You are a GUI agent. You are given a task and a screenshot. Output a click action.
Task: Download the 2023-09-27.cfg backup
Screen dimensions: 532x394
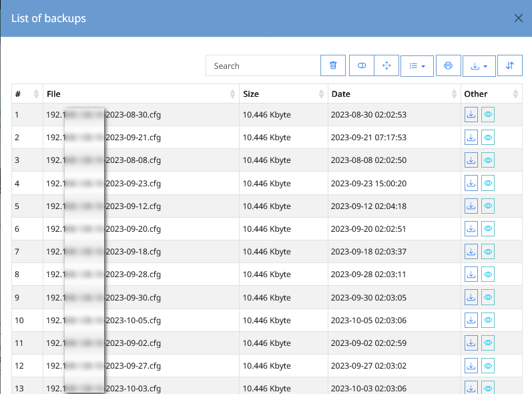(471, 365)
